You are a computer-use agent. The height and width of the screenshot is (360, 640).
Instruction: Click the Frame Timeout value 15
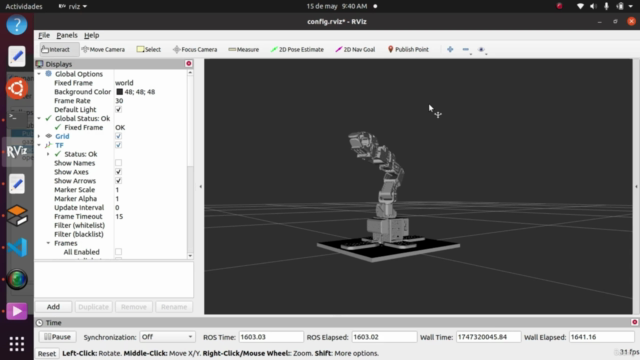point(119,216)
